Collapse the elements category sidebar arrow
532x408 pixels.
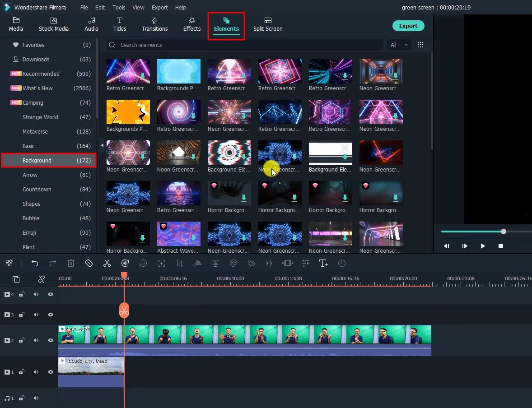coord(102,145)
